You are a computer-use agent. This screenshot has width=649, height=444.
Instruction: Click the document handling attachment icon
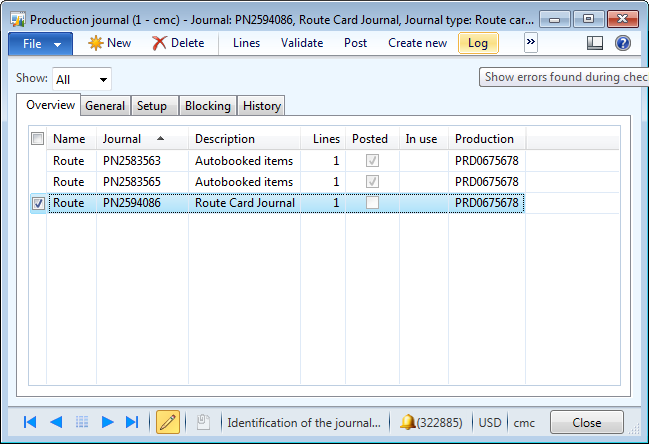[x=203, y=422]
